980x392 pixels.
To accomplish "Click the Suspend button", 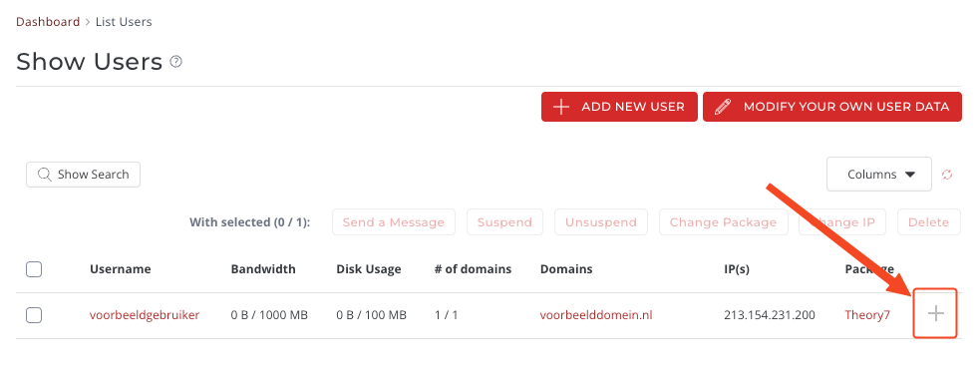I will (505, 222).
